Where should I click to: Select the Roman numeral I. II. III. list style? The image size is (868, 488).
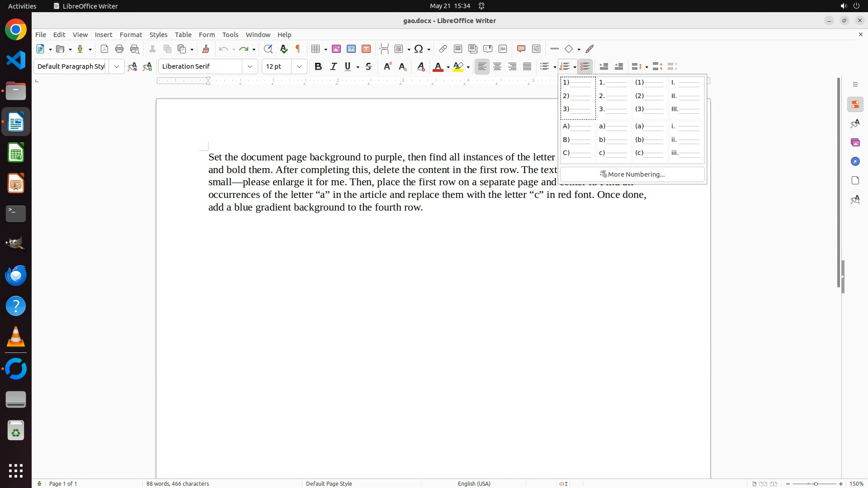point(686,96)
